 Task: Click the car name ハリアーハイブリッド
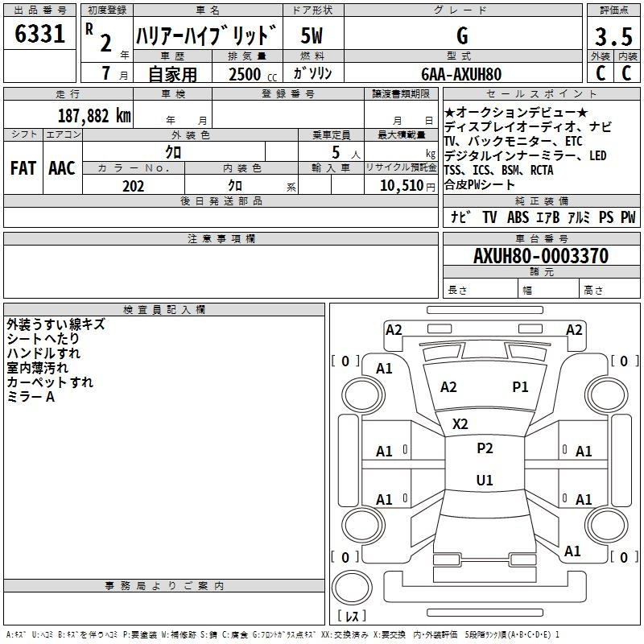(x=206, y=35)
